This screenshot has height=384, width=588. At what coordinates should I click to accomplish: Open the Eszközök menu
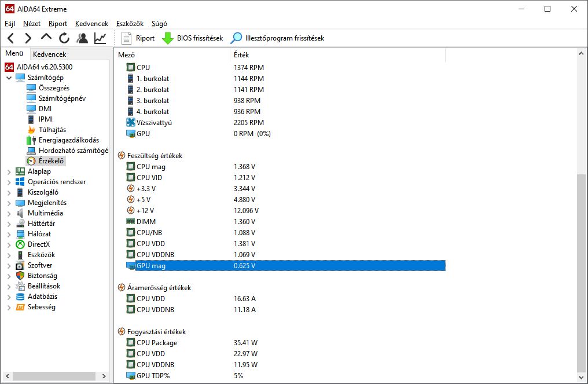tap(130, 24)
